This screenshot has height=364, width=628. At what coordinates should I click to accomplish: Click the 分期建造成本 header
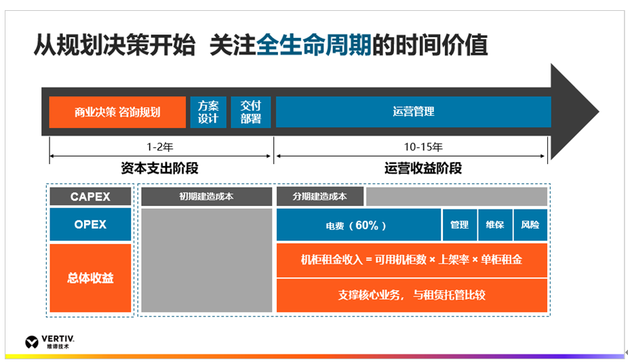[320, 197]
